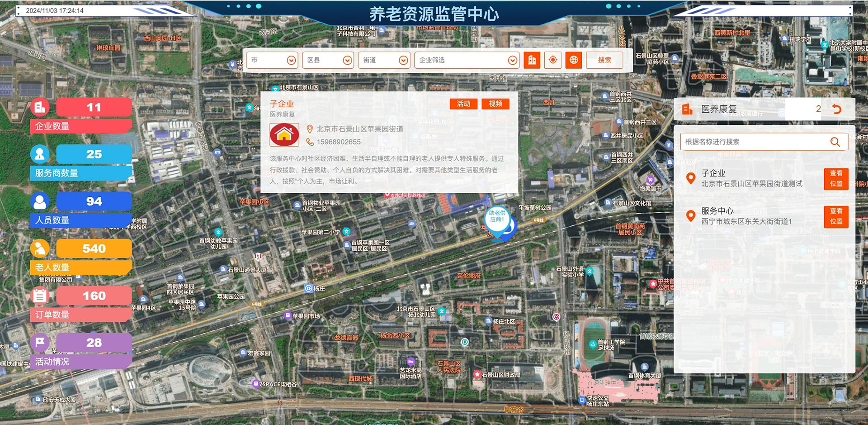This screenshot has height=425, width=868.
Task: Click 查看位置 for the 服务中心 entry
Action: 836,216
